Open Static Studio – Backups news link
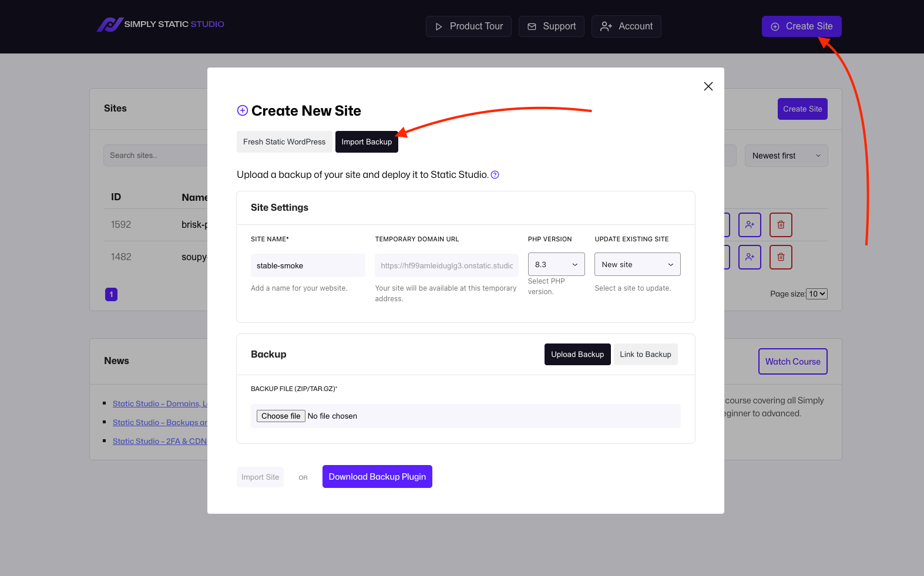The image size is (924, 576). point(160,423)
